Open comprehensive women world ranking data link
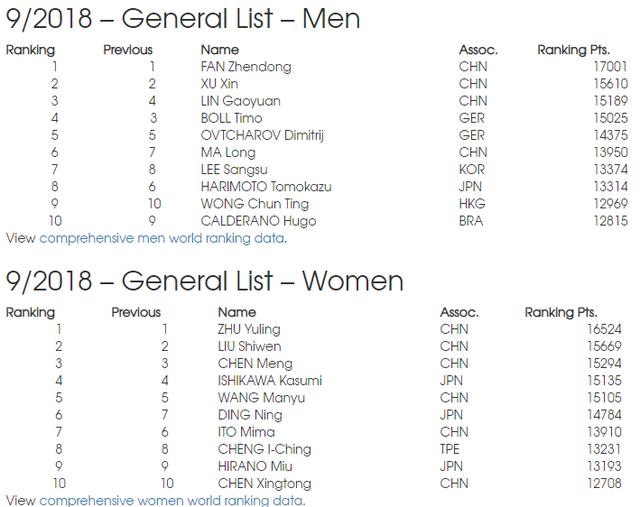640x507 pixels. [x=172, y=500]
